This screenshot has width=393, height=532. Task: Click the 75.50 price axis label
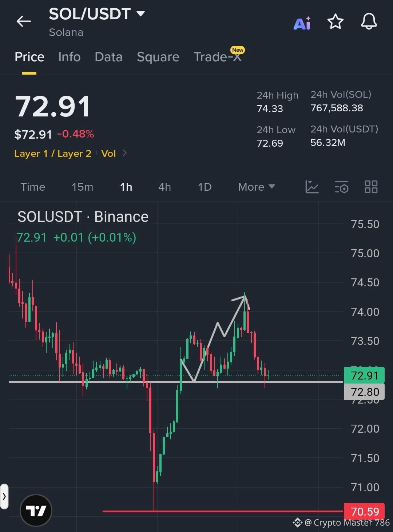point(365,224)
